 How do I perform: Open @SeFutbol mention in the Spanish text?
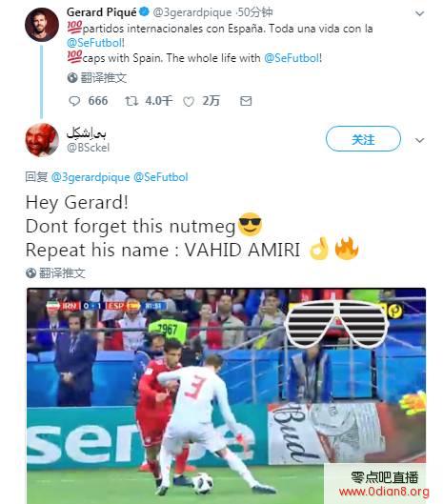(94, 43)
